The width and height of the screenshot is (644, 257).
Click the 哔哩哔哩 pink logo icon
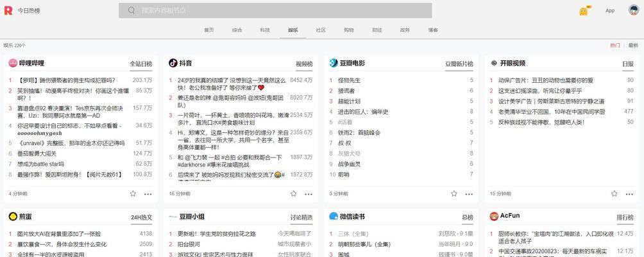tap(13, 63)
